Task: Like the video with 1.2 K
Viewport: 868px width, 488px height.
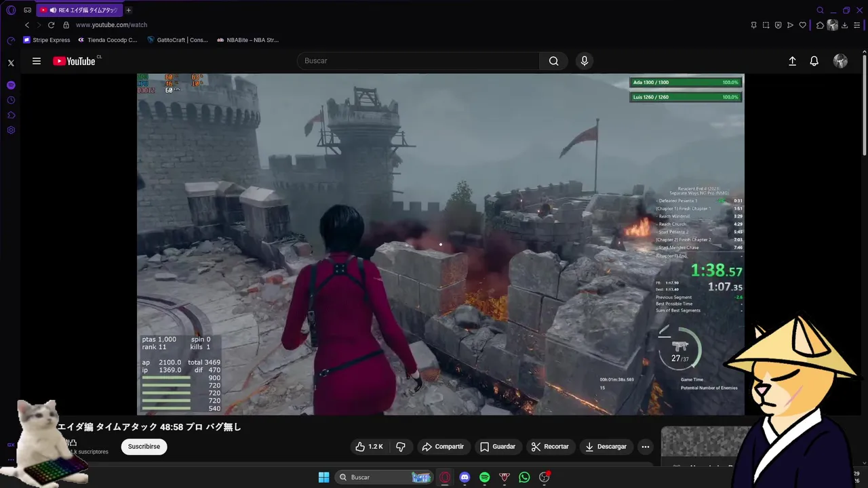Action: click(x=369, y=447)
